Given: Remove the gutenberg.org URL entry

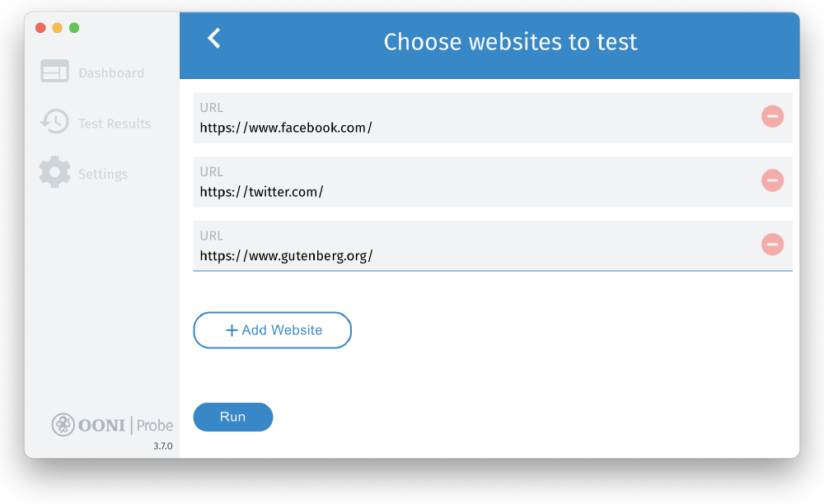Looking at the screenshot, I should click(x=772, y=245).
